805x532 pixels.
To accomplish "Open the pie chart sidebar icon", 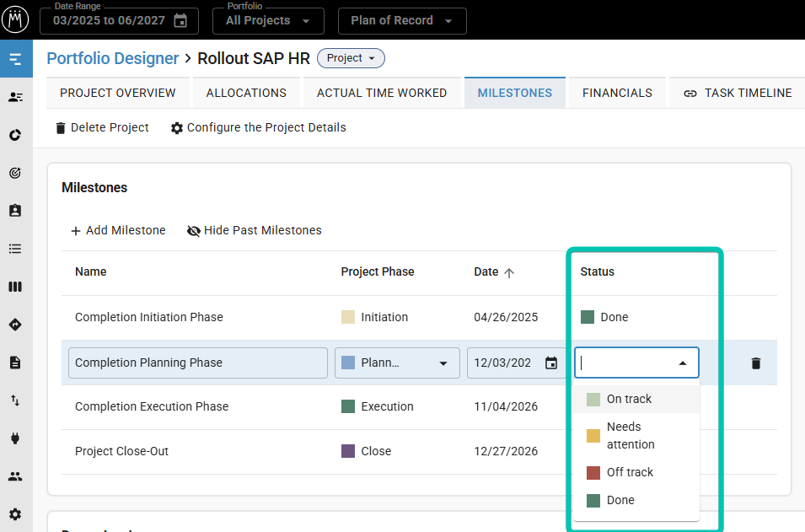I will [15, 135].
